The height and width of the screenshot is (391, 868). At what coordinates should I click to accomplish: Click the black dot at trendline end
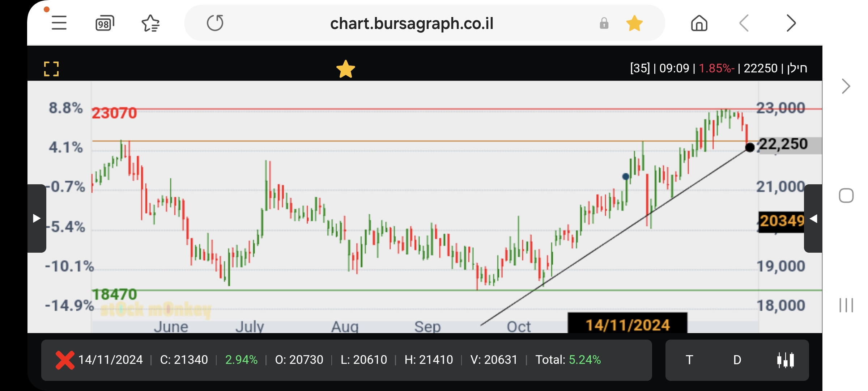[750, 147]
